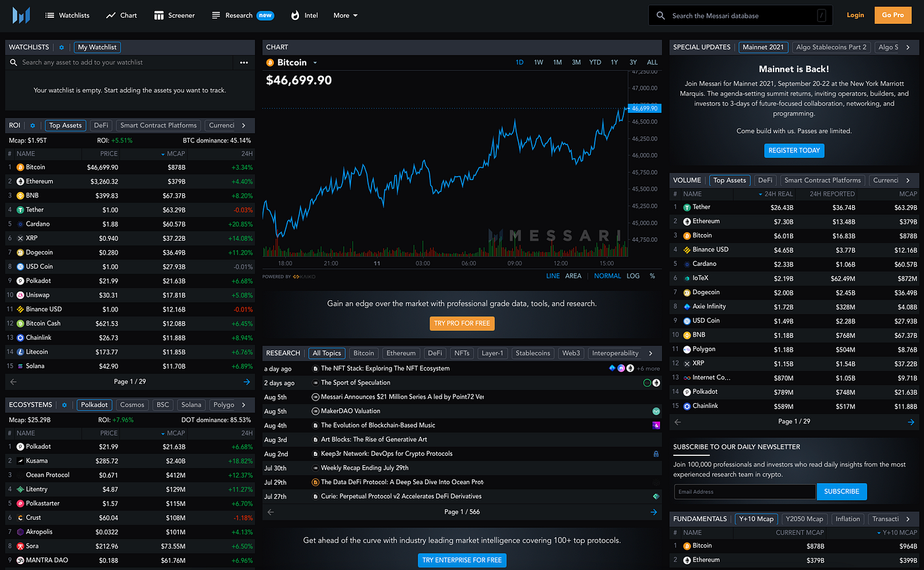Select the Y2050 Mcap fundamentals tab
924x570 pixels.
(804, 519)
